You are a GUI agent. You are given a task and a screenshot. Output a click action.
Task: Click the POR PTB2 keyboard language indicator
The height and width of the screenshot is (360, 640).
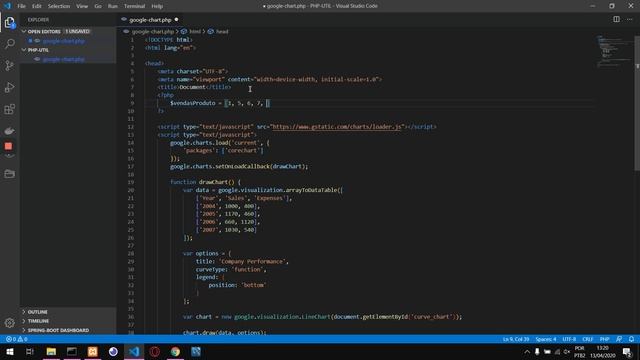(x=579, y=352)
